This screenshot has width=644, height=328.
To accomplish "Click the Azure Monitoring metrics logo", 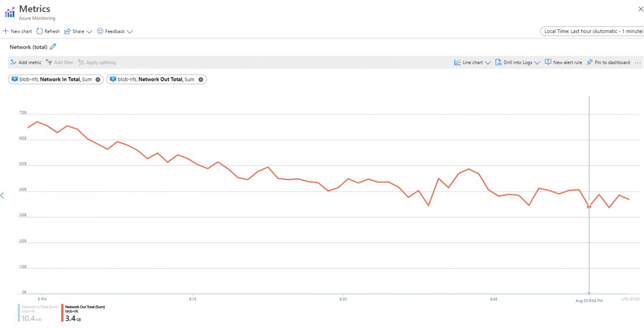I will (9, 12).
